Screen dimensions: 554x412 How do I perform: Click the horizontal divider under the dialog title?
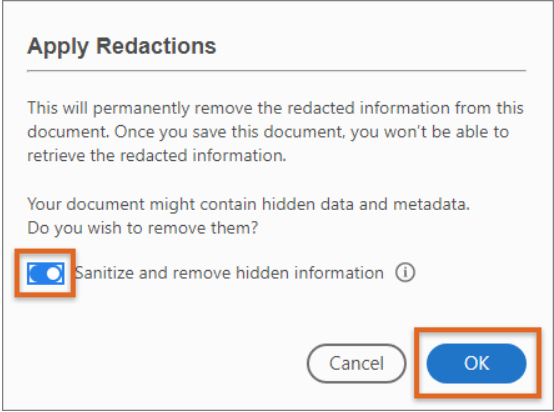click(277, 71)
